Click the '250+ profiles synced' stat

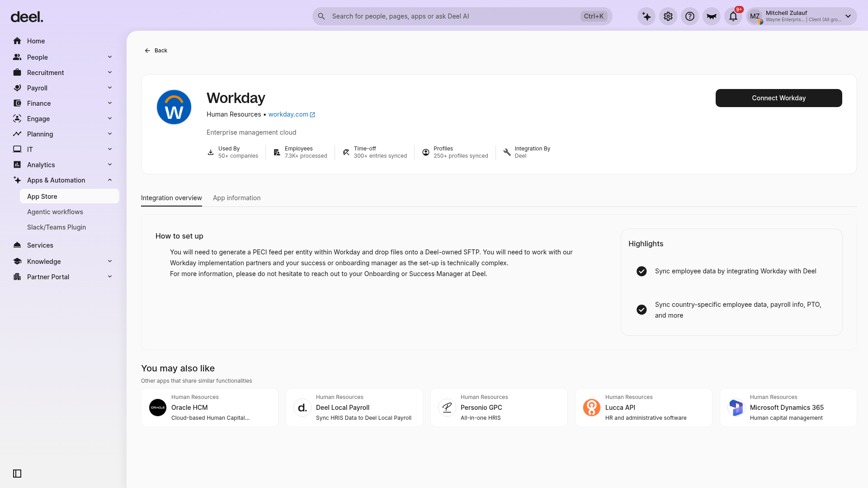[461, 156]
